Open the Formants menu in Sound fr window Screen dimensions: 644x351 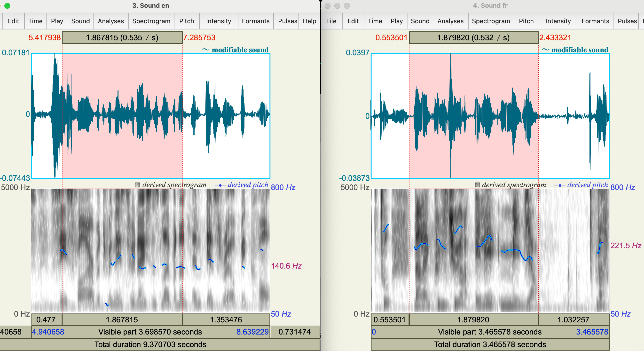coord(595,21)
